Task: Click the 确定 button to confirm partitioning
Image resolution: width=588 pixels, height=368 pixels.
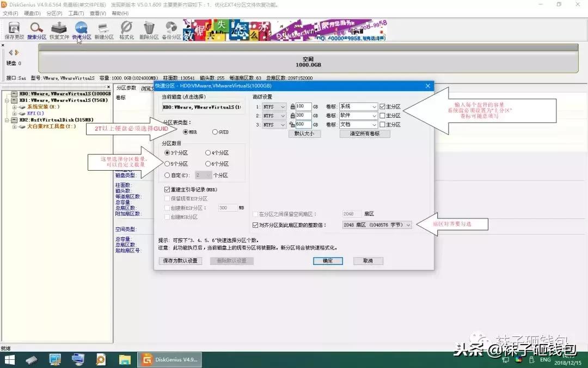Action: (327, 261)
